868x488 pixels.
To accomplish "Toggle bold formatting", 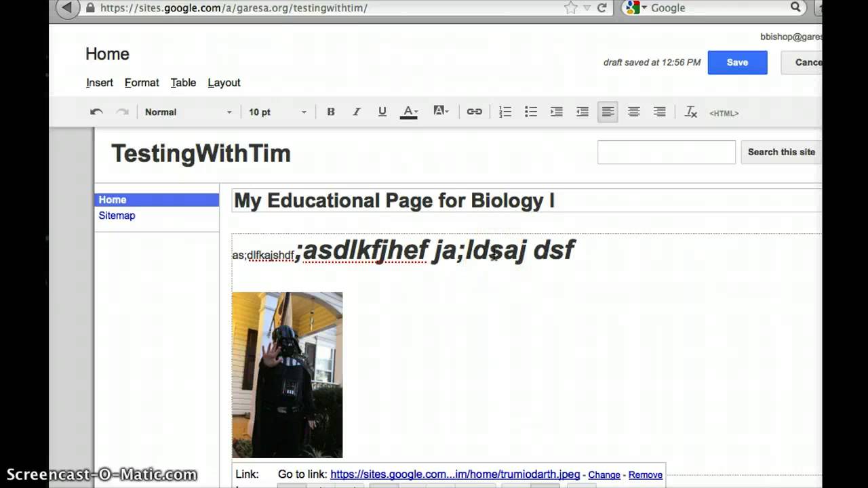I will (x=331, y=112).
